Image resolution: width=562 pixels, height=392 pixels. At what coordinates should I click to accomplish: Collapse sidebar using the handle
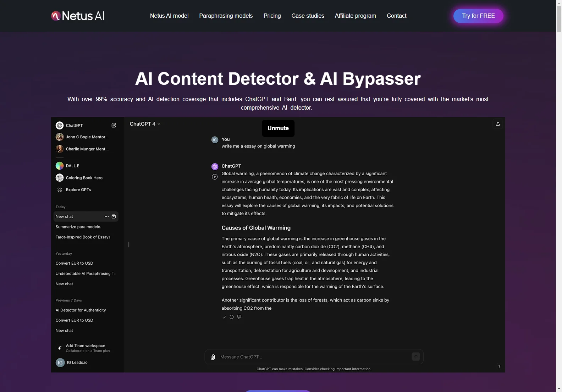(128, 244)
